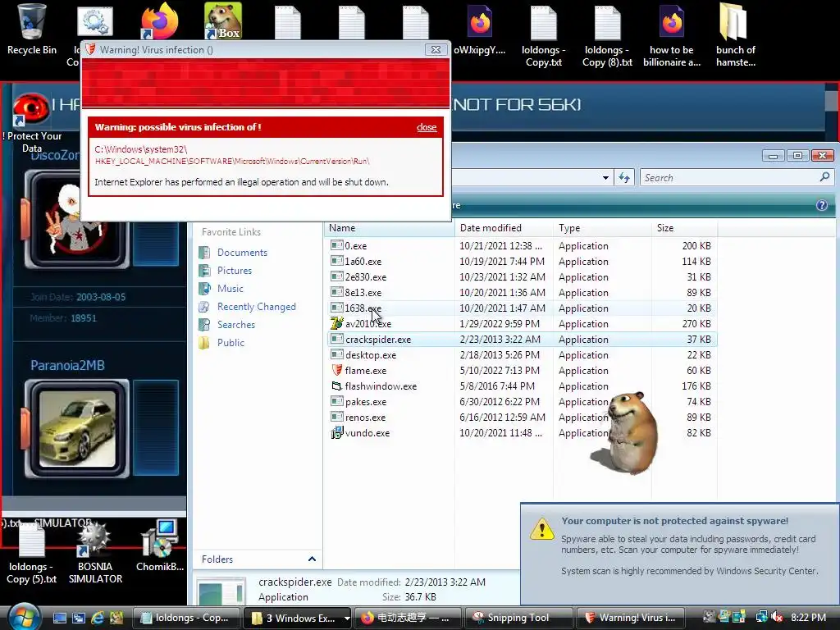Screen dimensions: 840x630
Task: Switch to the Firefox taskbar window
Action: tap(407, 618)
